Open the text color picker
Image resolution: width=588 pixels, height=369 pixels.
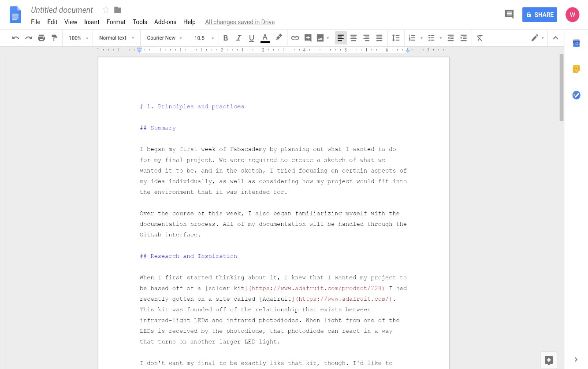(x=265, y=38)
